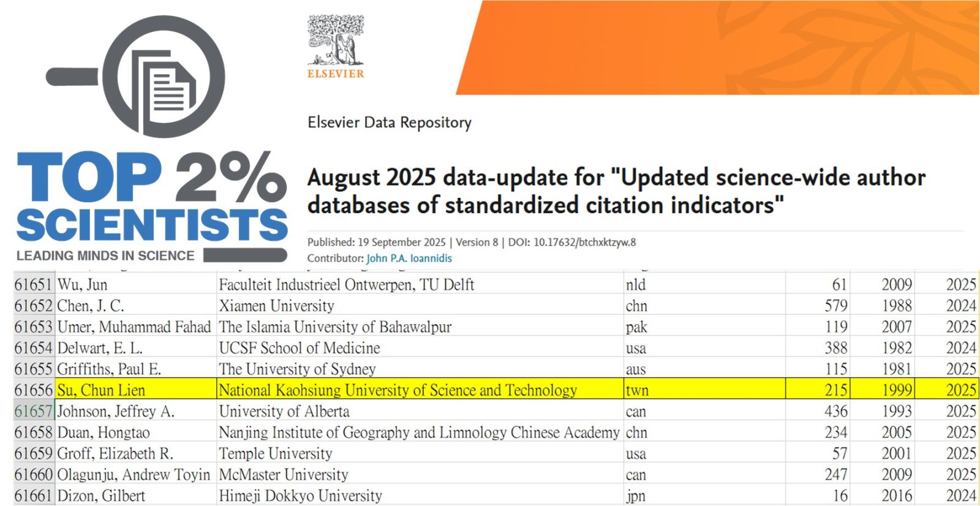Image resolution: width=980 pixels, height=506 pixels.
Task: Click the Elsevier Data Repository heading
Action: tap(390, 123)
